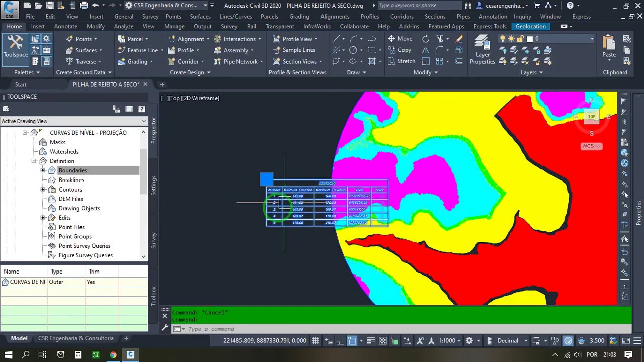Click the blue square in drawing legend

pos(267,178)
